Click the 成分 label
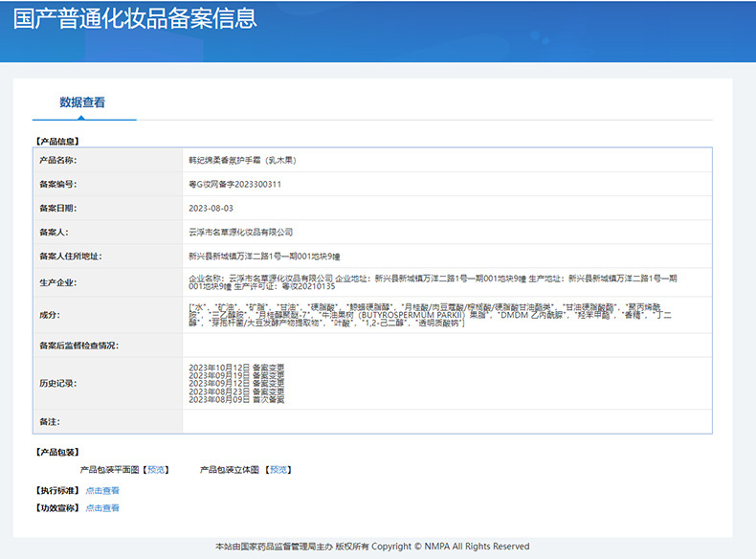This screenshot has width=756, height=559. pos(50,315)
